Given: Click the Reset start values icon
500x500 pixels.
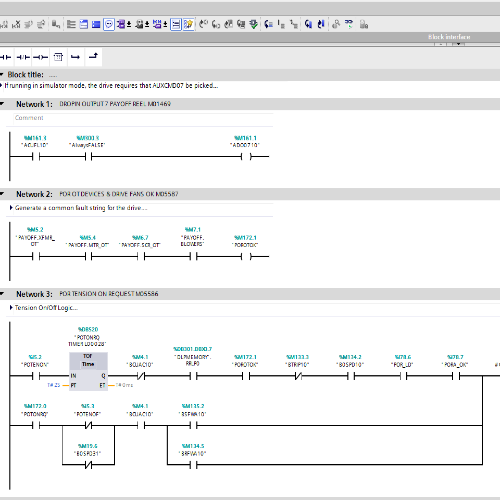Looking at the screenshot, I should coord(56,24).
